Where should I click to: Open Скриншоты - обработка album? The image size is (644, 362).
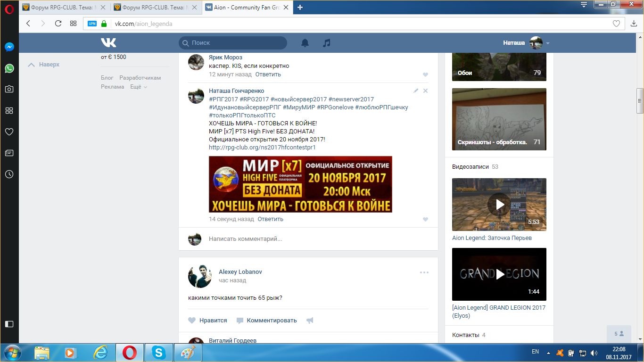(499, 119)
